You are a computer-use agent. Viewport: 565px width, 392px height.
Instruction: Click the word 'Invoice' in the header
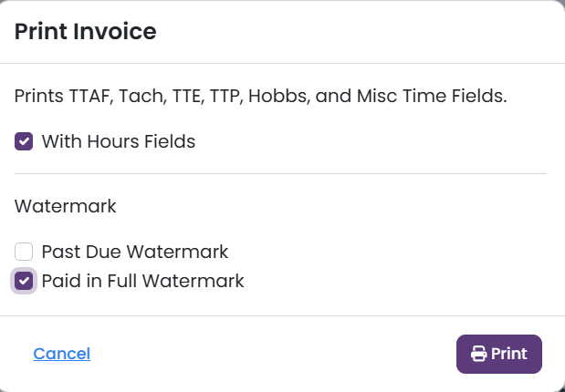point(115,31)
